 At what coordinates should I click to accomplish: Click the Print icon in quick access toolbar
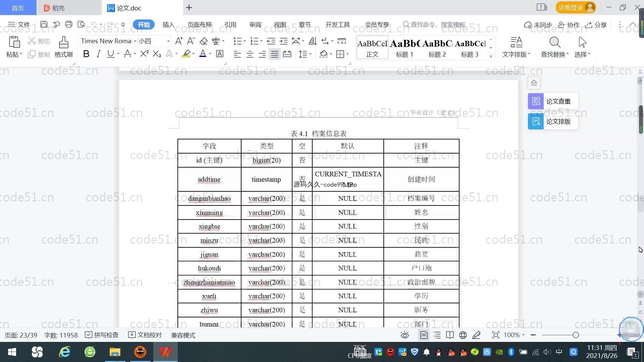69,24
